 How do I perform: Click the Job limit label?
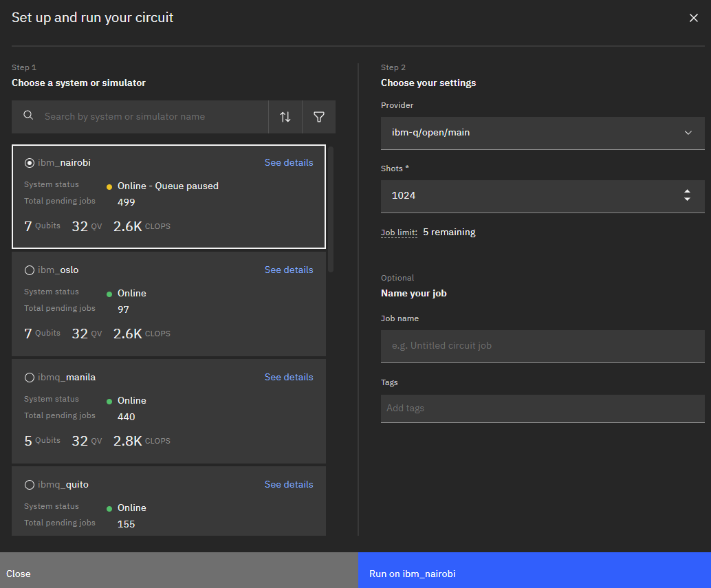(399, 232)
